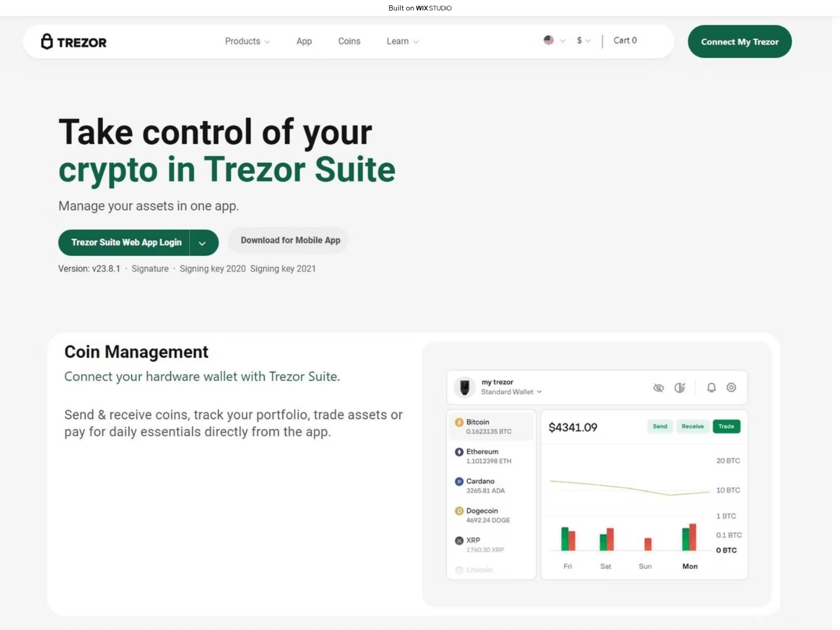Click the Litecoin account row
This screenshot has width=840, height=630.
(x=491, y=570)
